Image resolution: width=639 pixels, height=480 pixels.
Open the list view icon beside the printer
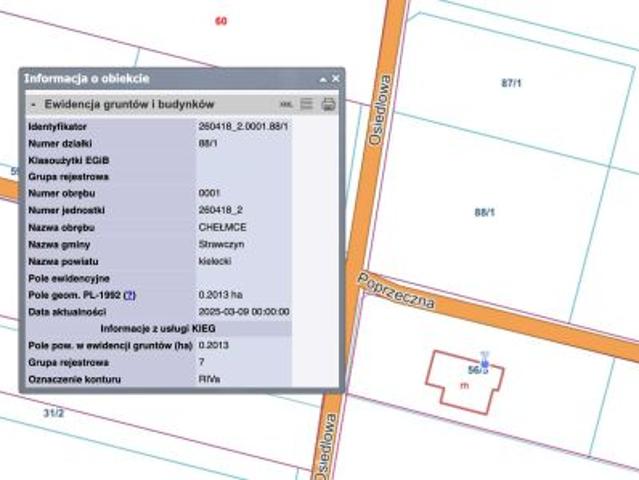point(306,104)
